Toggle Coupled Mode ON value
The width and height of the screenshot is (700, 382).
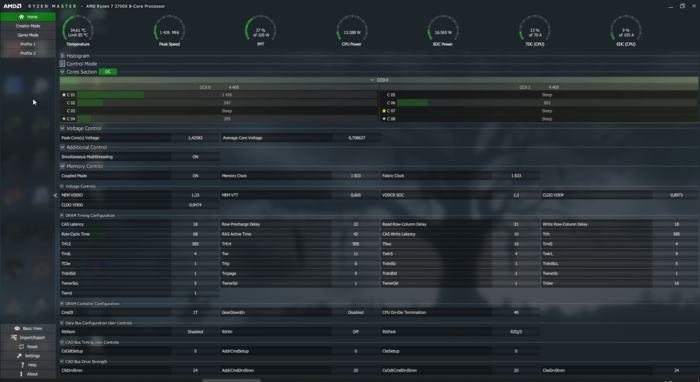coord(195,176)
